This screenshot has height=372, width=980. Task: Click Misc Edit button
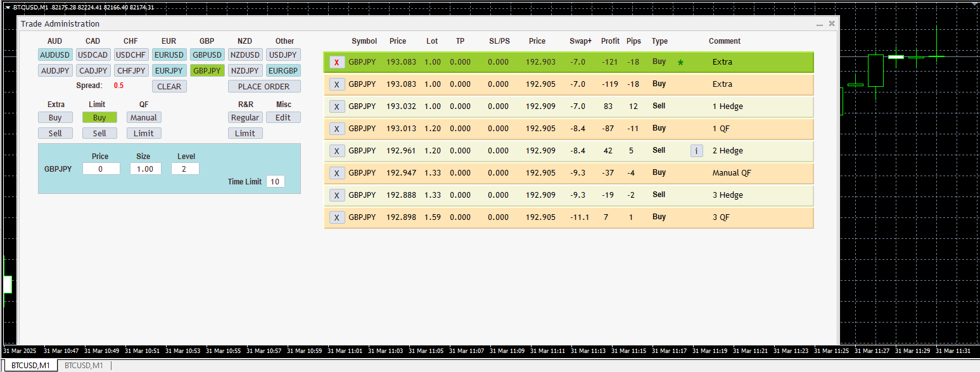coord(283,117)
